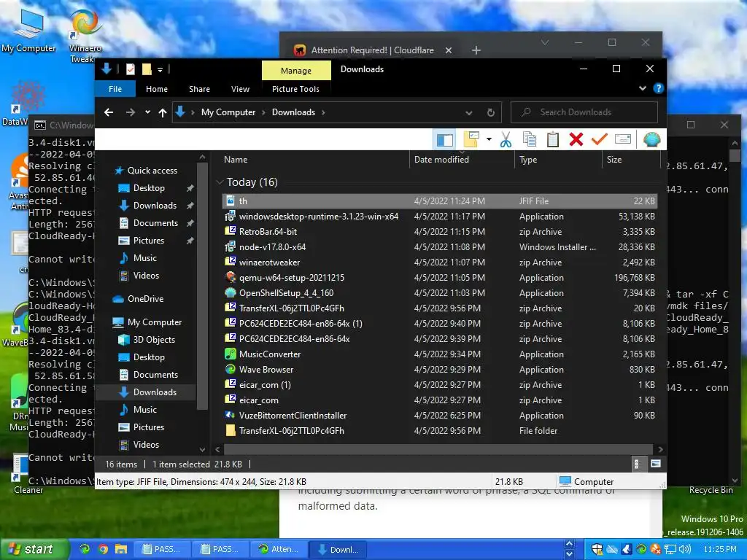747x560 pixels.
Task: Go up one level with the up arrow
Action: [x=163, y=112]
